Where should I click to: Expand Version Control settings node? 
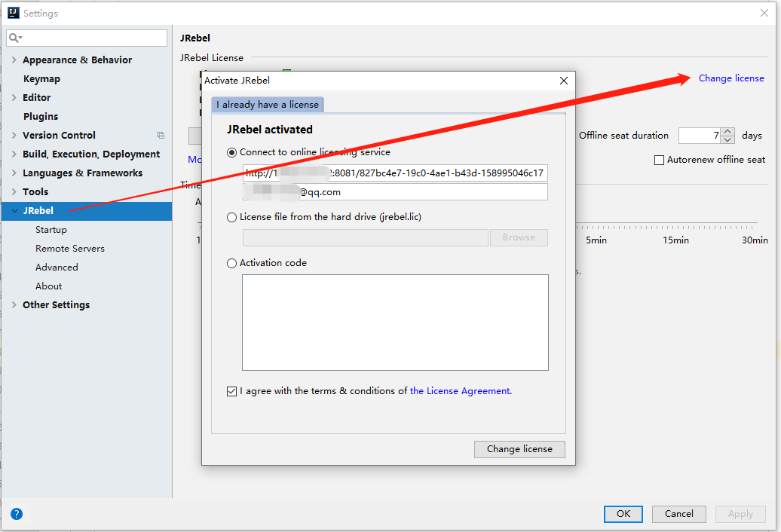point(14,136)
